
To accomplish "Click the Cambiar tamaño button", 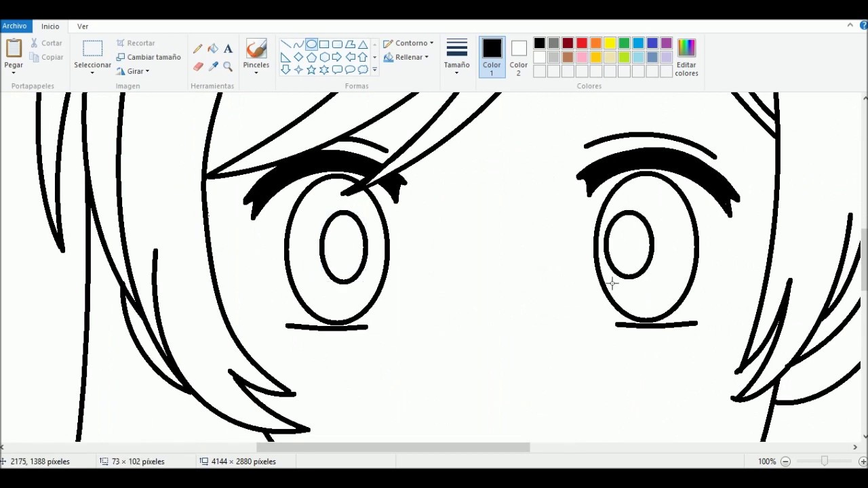I will tap(149, 58).
